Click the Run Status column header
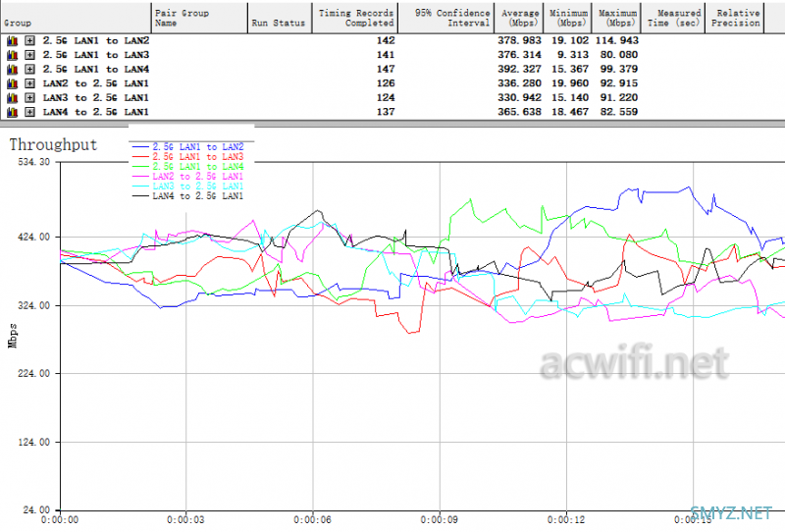Screen dimensions: 785x532 pyautogui.click(x=279, y=22)
